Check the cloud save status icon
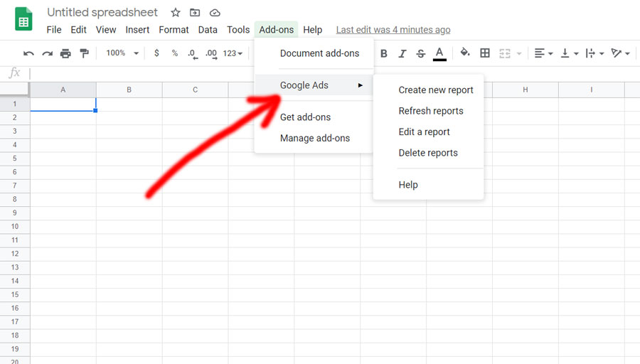Viewport: 640px width, 364px height. [215, 13]
